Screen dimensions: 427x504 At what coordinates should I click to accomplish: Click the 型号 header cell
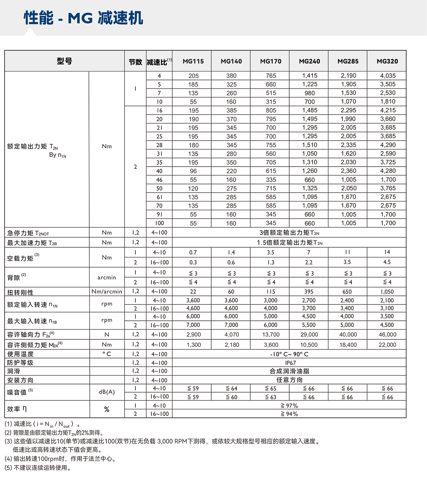pos(64,61)
